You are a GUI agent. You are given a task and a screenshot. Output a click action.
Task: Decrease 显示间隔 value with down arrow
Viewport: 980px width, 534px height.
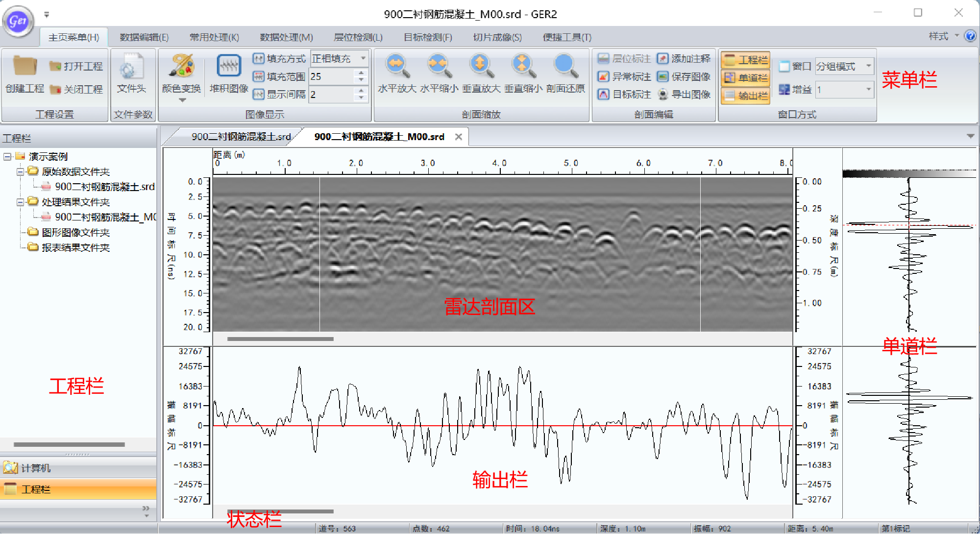coord(361,98)
